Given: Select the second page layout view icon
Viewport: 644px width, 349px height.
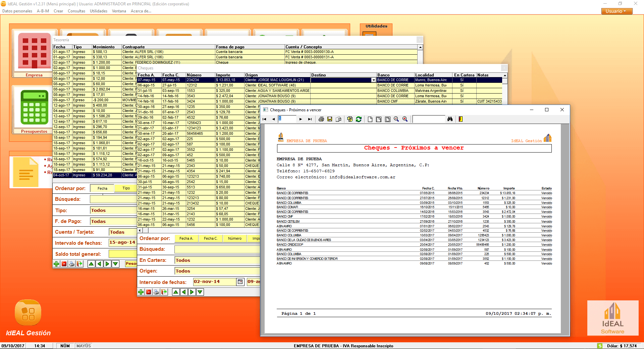Looking at the screenshot, I should [x=379, y=119].
